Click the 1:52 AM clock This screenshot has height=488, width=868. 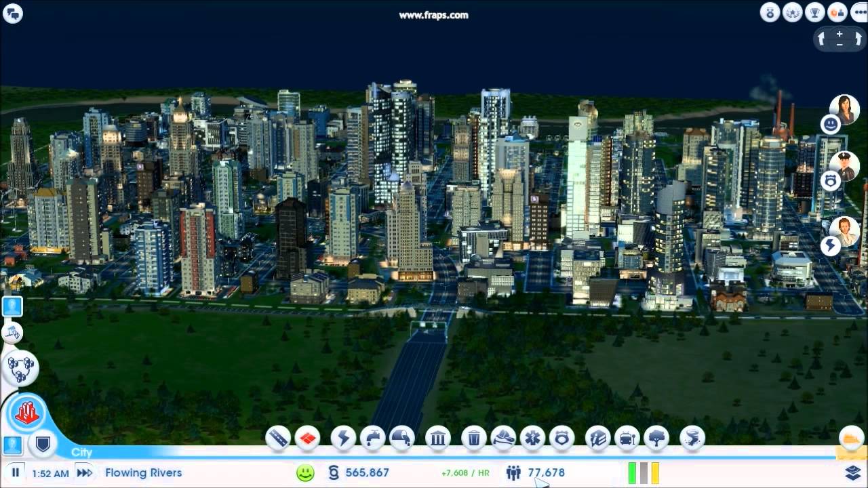pyautogui.click(x=50, y=473)
